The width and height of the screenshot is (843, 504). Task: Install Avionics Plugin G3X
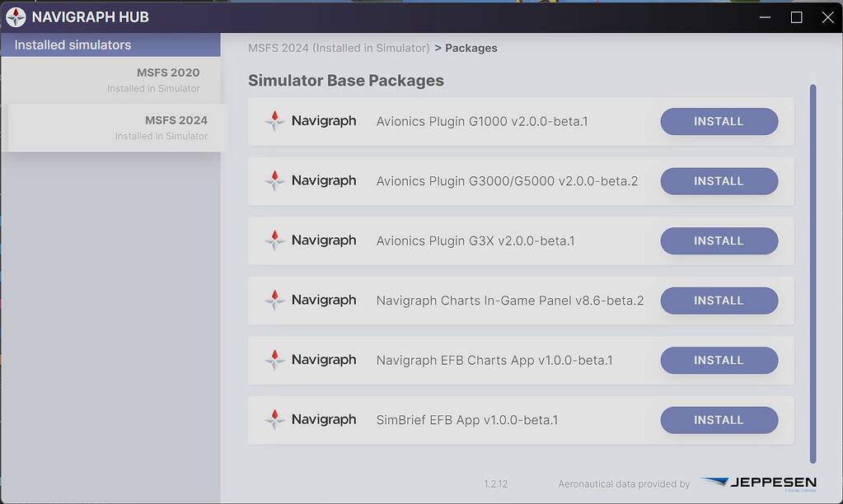718,240
